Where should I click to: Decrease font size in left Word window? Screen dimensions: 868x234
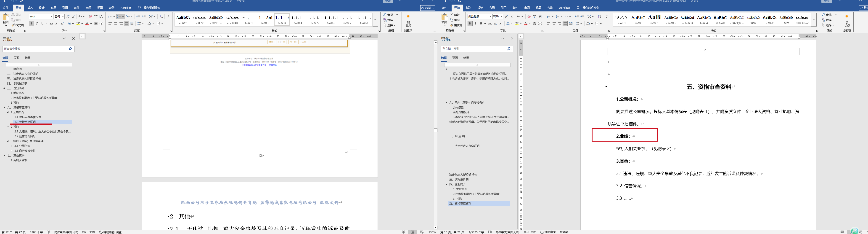(x=73, y=16)
